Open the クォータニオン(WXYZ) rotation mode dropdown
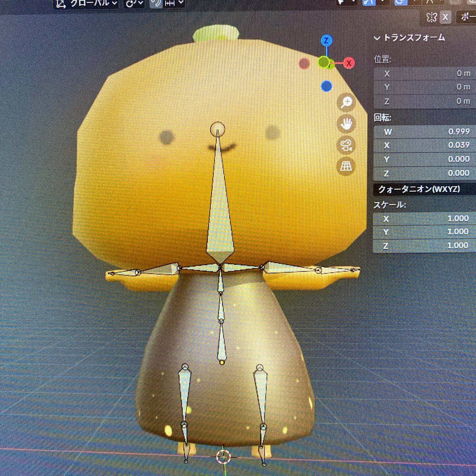The height and width of the screenshot is (476, 476). tap(425, 189)
